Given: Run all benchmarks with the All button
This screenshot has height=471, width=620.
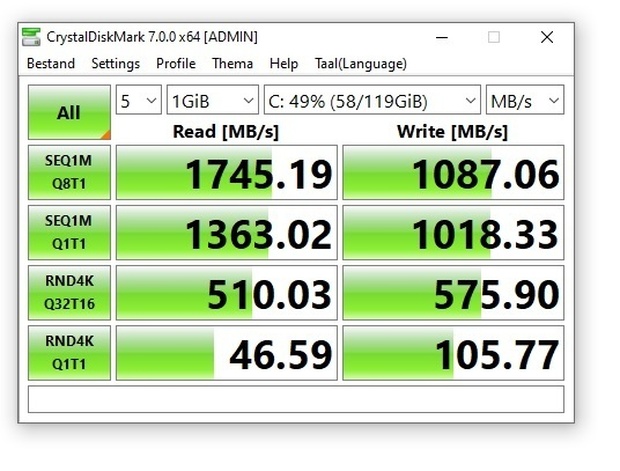Looking at the screenshot, I should tap(69, 112).
